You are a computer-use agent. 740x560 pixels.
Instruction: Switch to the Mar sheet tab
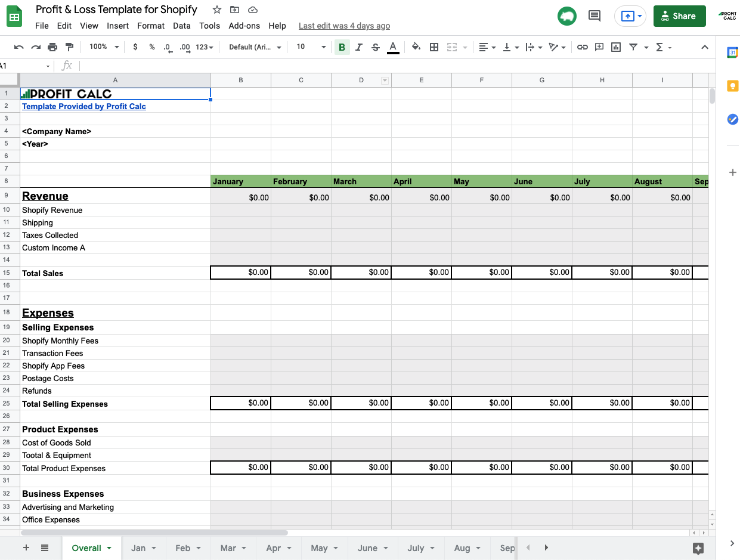coord(228,548)
